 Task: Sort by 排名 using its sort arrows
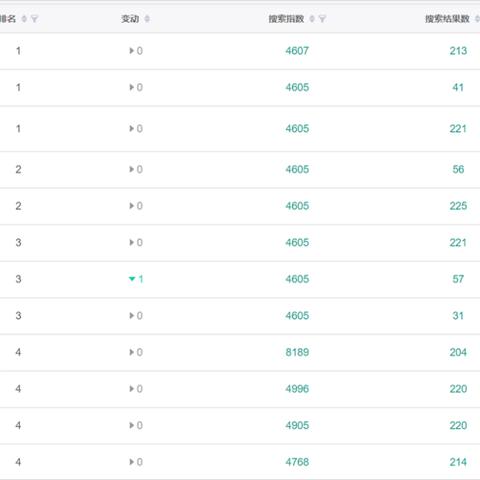24,19
